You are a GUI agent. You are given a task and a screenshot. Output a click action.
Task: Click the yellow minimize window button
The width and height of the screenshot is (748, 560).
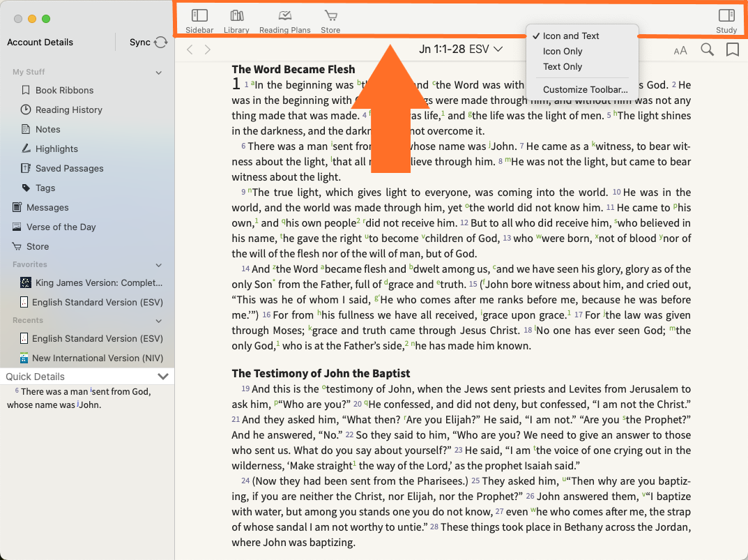(x=32, y=19)
